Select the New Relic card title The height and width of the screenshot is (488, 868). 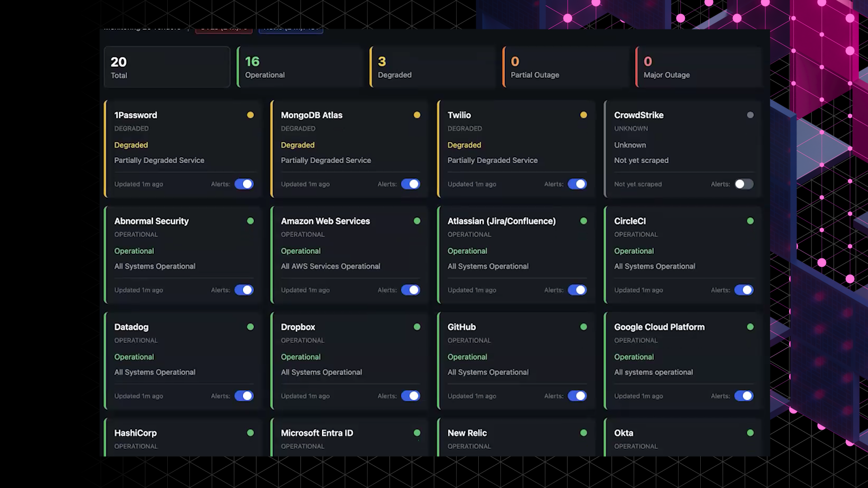pyautogui.click(x=467, y=433)
